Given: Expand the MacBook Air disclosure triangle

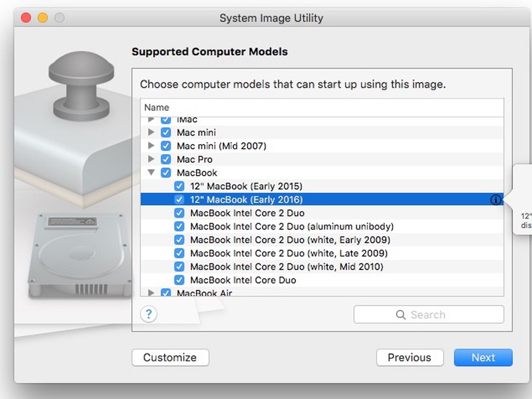Looking at the screenshot, I should pyautogui.click(x=151, y=293).
